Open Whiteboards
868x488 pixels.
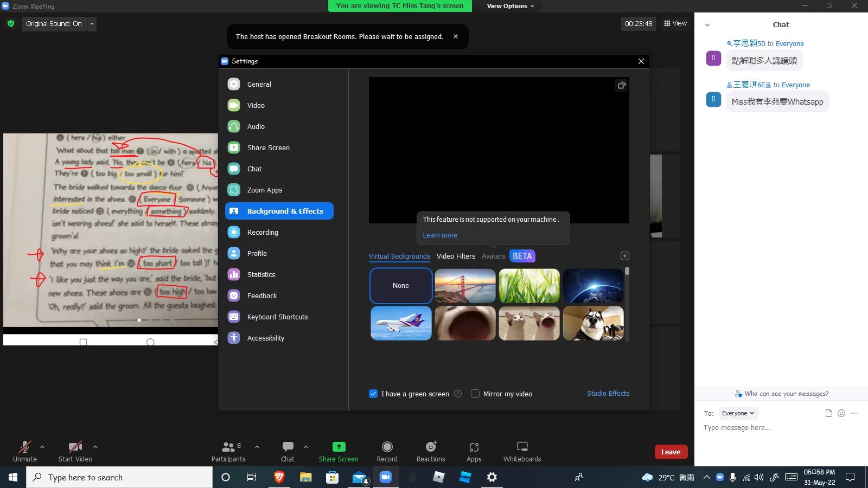point(522,451)
